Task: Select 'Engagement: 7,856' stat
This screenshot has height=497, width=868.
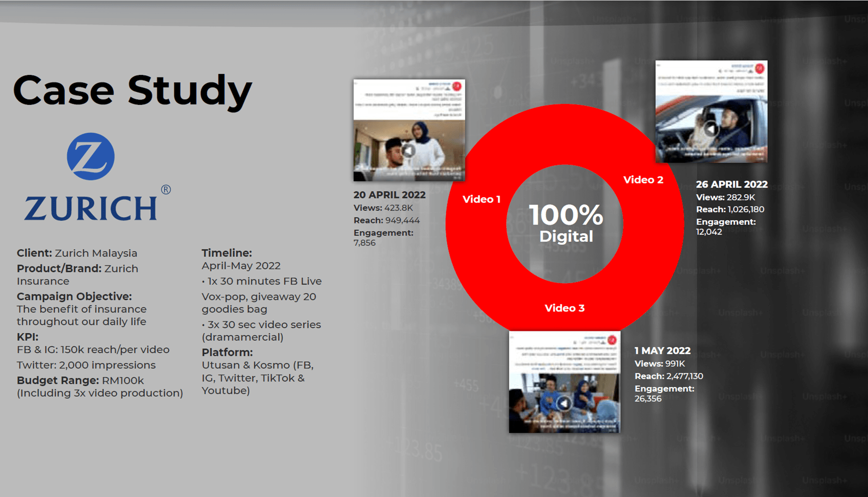Action: (383, 238)
